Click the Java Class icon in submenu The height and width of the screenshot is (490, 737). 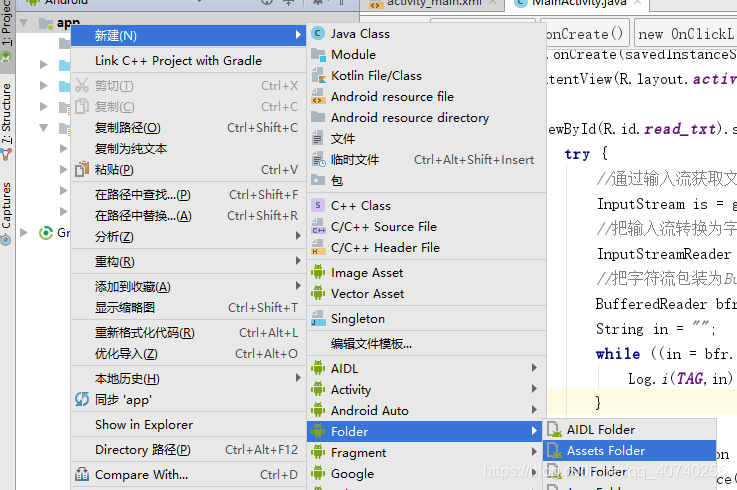click(x=318, y=33)
